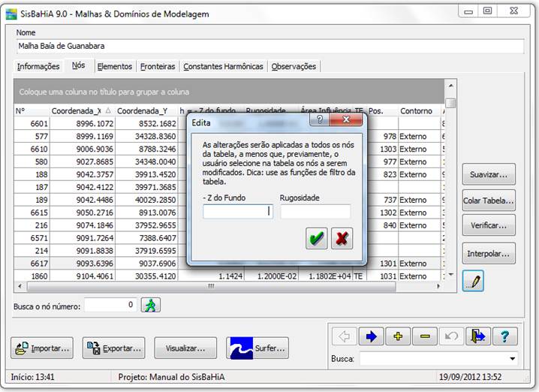Image resolution: width=539 pixels, height=392 pixels.
Task: Select node number cell 6601
Action: click(x=32, y=123)
